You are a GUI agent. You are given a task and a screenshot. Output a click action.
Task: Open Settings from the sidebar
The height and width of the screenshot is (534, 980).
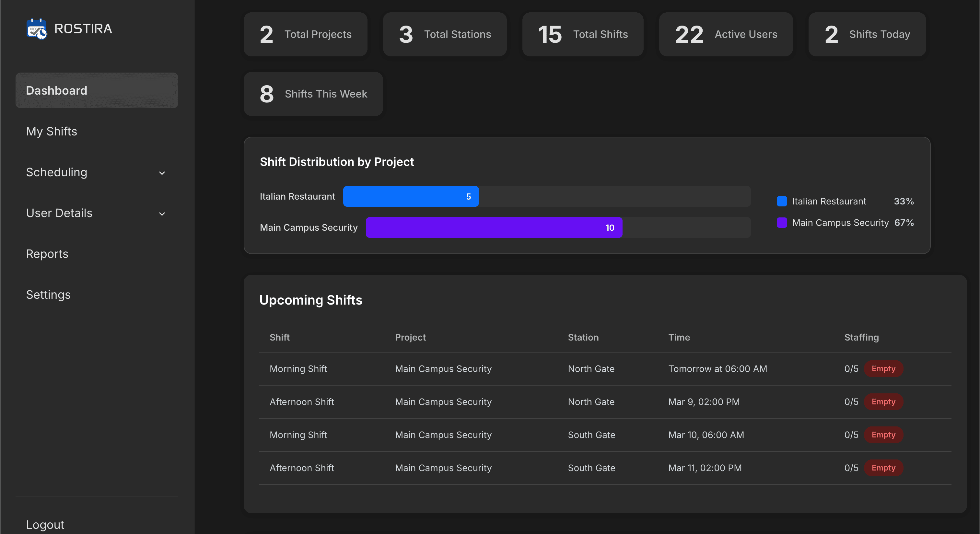click(x=48, y=295)
